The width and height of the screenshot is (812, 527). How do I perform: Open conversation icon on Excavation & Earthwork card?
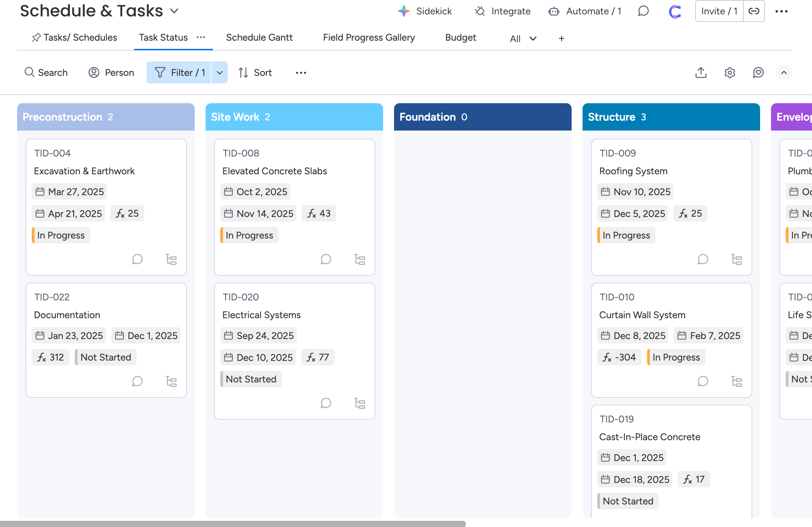click(137, 259)
